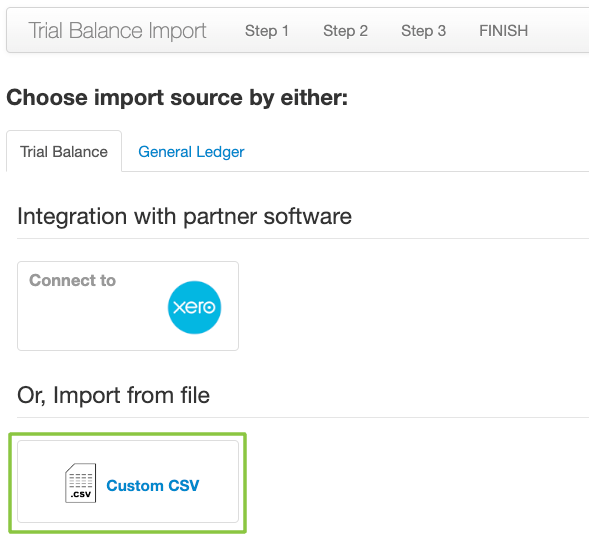Jump to the FINISH step
The height and width of the screenshot is (539, 589).
click(x=504, y=31)
